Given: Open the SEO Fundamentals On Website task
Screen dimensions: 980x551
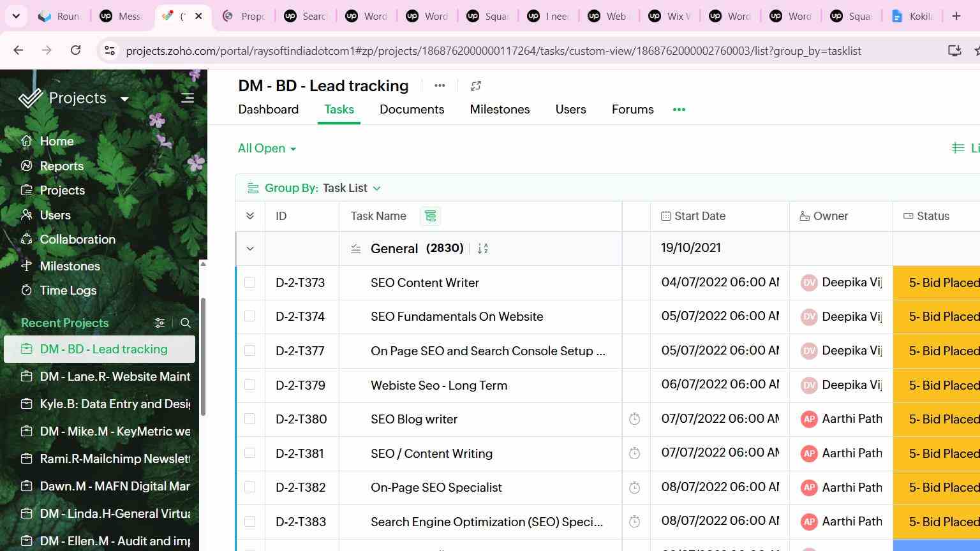Looking at the screenshot, I should pyautogui.click(x=457, y=317).
